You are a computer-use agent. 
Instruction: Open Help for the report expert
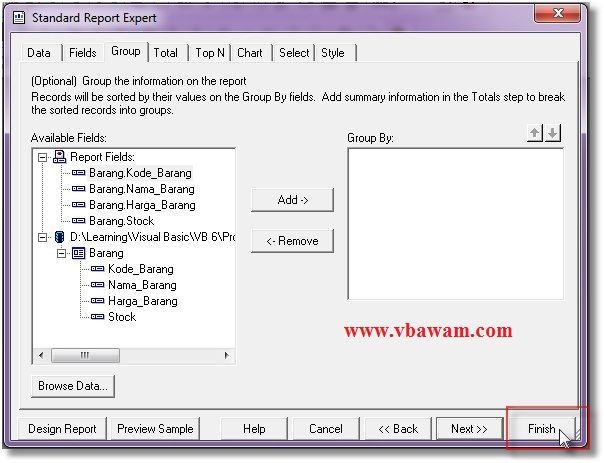click(254, 429)
